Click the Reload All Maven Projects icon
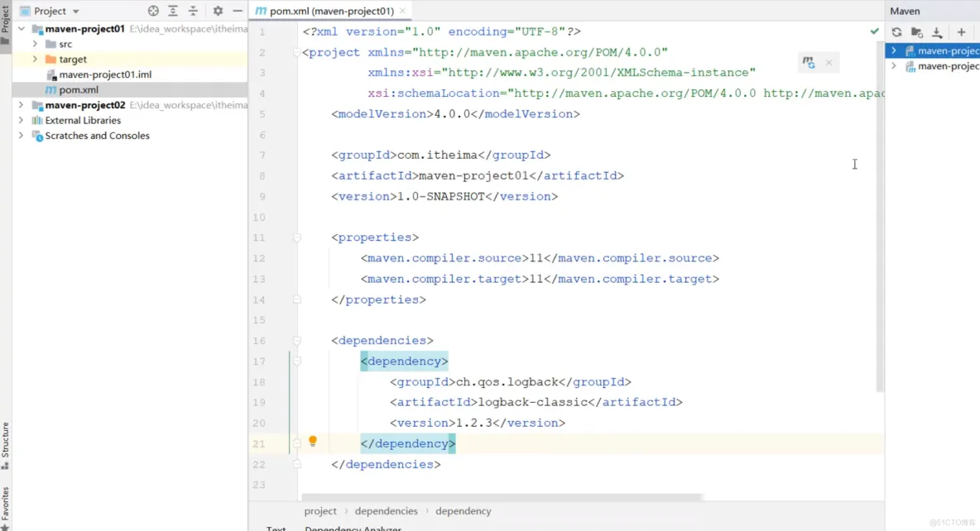The width and height of the screenshot is (980, 531). pos(896,31)
